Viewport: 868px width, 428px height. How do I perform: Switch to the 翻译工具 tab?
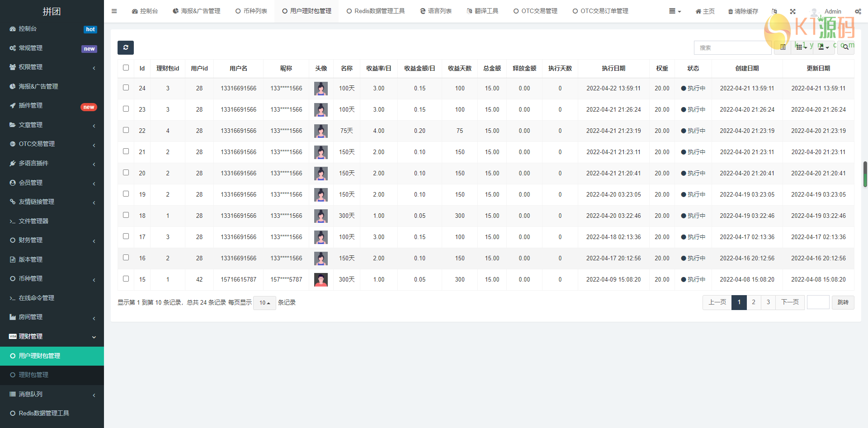click(482, 11)
